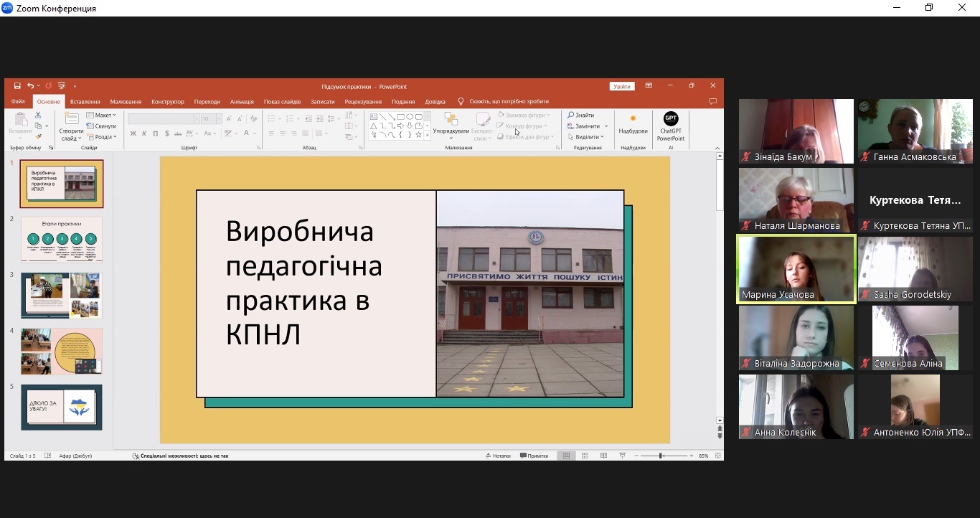
Task: Redo action using the quick access icon
Action: 48,86
